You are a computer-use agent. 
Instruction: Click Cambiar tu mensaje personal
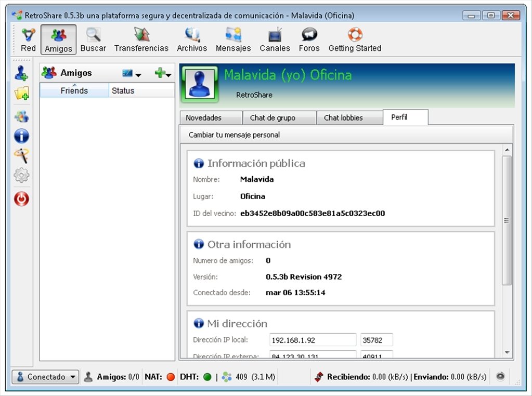[234, 135]
